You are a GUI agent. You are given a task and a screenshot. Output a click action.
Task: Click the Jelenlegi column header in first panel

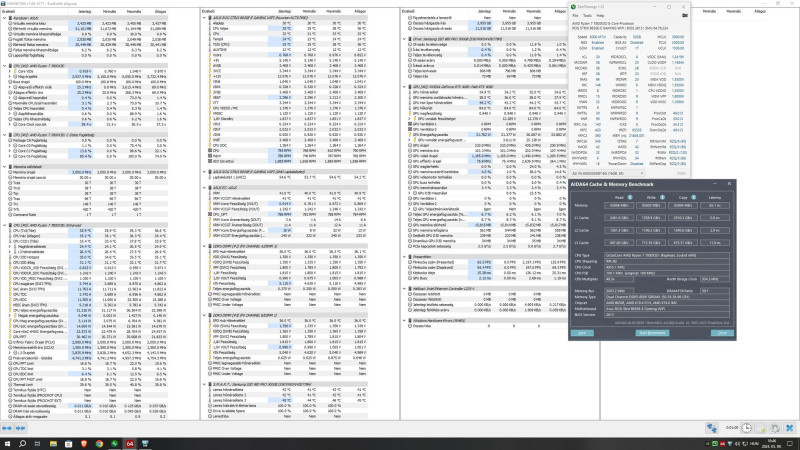84,11
